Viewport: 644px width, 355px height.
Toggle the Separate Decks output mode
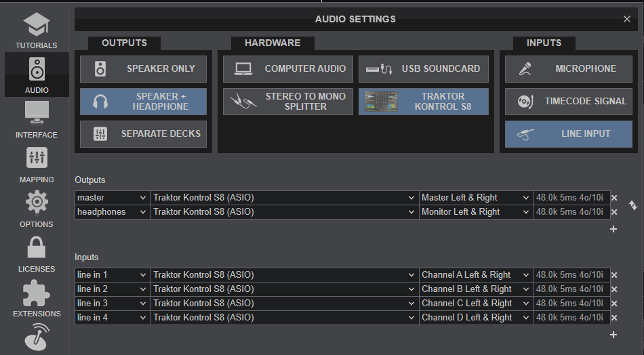coord(145,134)
